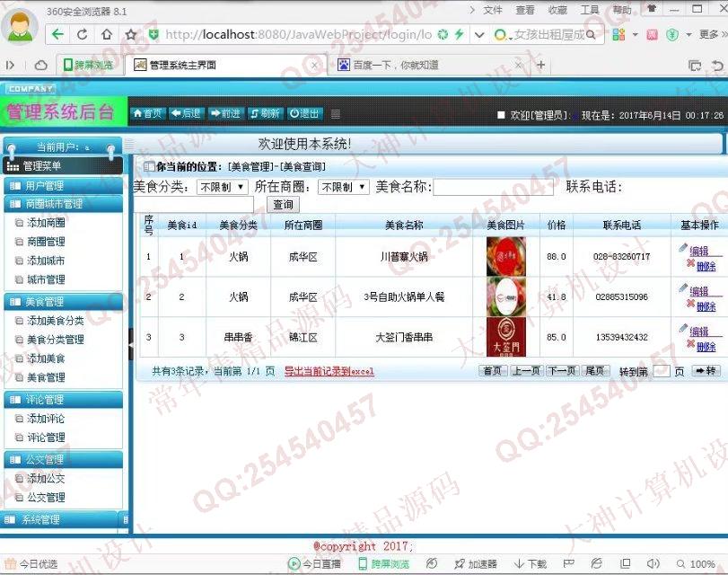Screen dimensions: 728x575
Task: Open 文件 browser menu
Action: pos(493,10)
